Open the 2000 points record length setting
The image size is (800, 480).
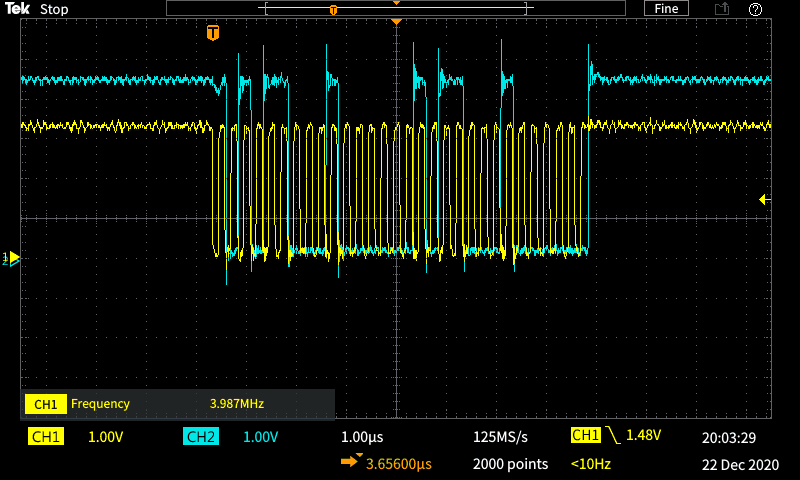(x=510, y=464)
